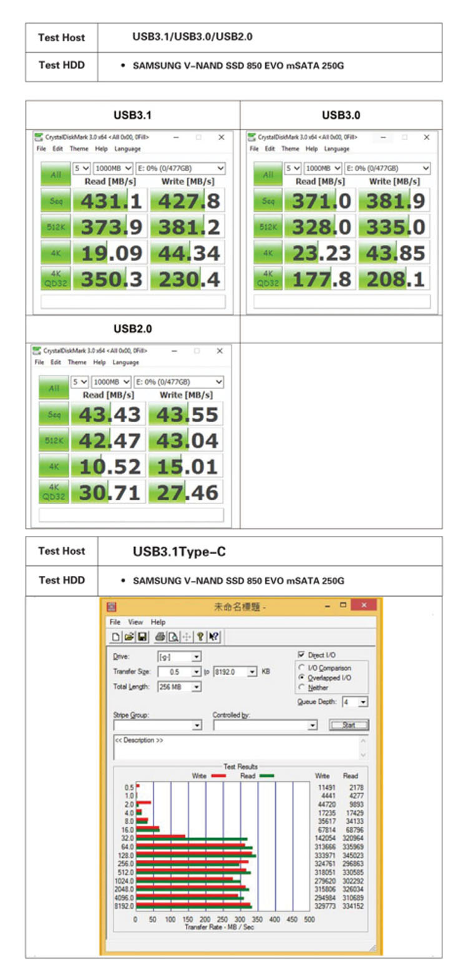Open the 1000MB size dropdown in USB3.1 window
This screenshot has height=980, width=468.
click(x=112, y=168)
